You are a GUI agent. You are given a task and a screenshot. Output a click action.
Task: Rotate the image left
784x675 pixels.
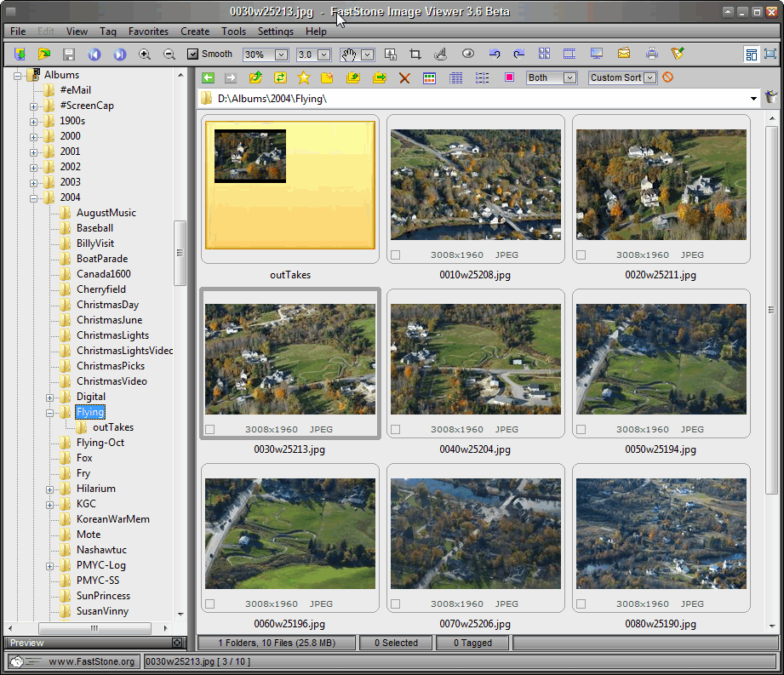[x=495, y=54]
